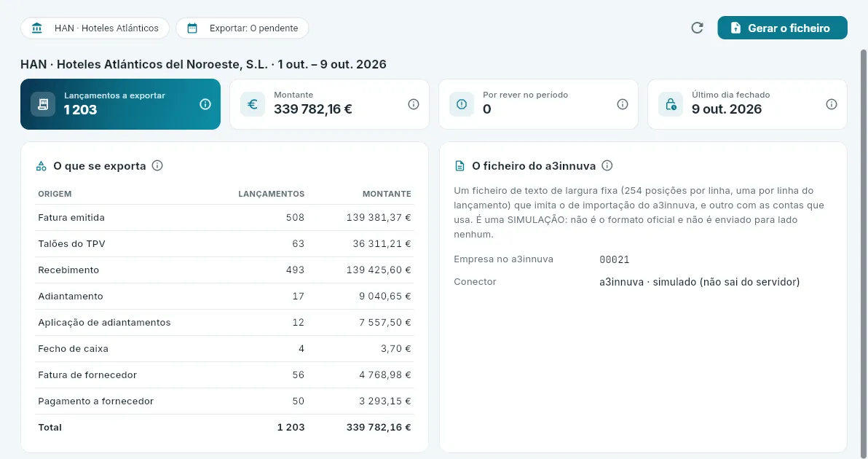The width and height of the screenshot is (868, 459).
Task: Open the Exportar: O pendente period selector
Action: pyautogui.click(x=242, y=28)
